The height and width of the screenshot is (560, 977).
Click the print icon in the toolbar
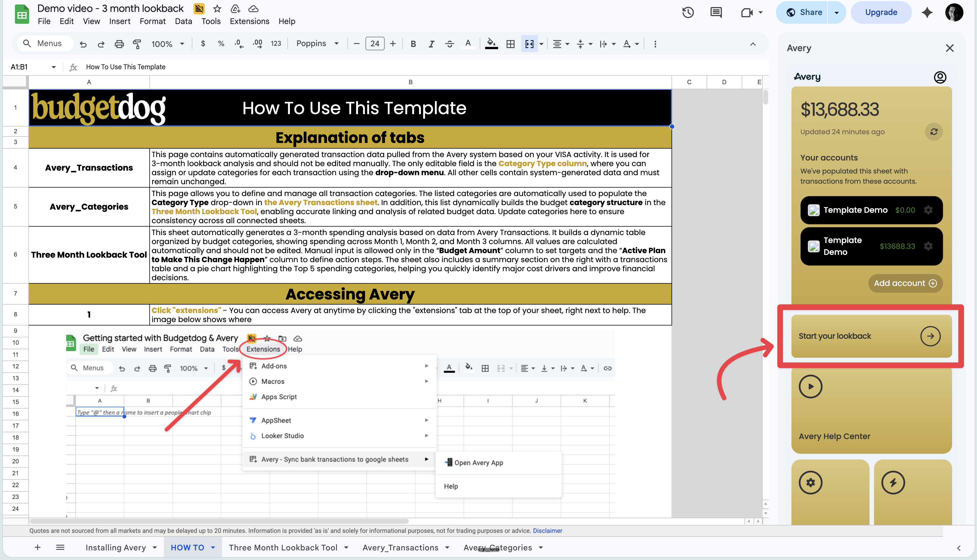point(119,44)
